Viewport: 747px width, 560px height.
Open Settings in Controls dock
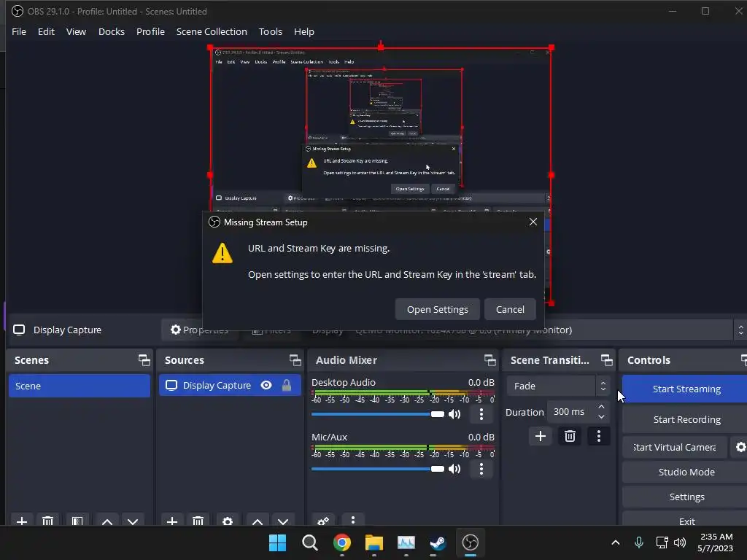click(x=686, y=497)
